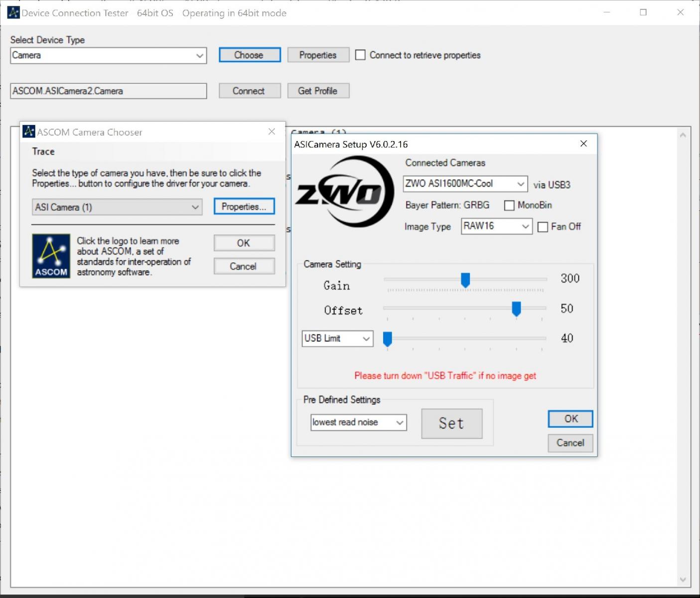
Task: Click the red USB Traffic warning text
Action: coord(445,376)
